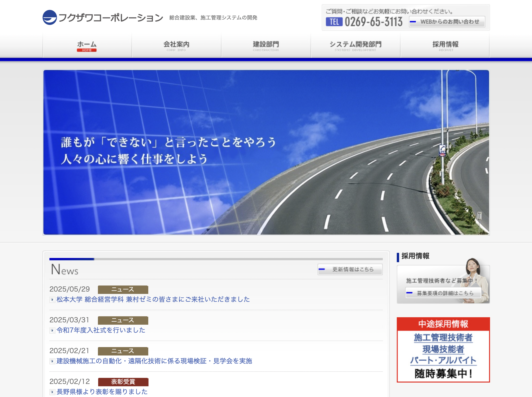Open 松本大学 総合経営学科 news link
The height and width of the screenshot is (397, 532).
click(x=153, y=299)
